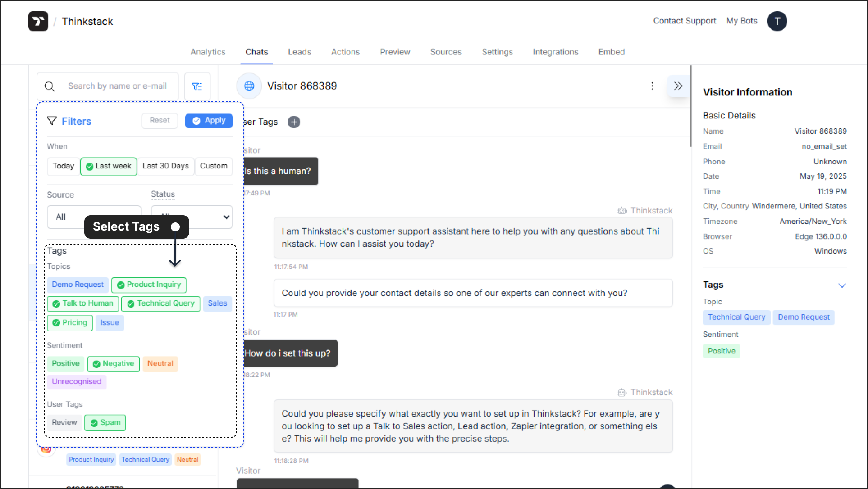Open the Embed tab

[x=612, y=52]
